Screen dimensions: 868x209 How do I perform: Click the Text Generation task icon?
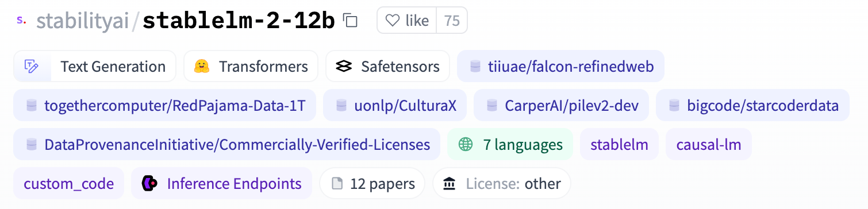point(31,67)
